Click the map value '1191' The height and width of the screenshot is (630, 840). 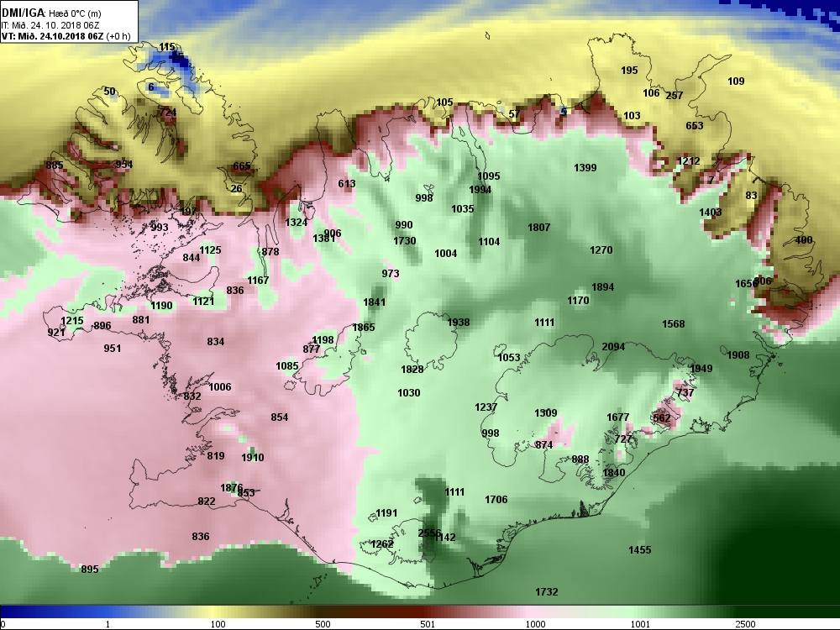pos(386,512)
